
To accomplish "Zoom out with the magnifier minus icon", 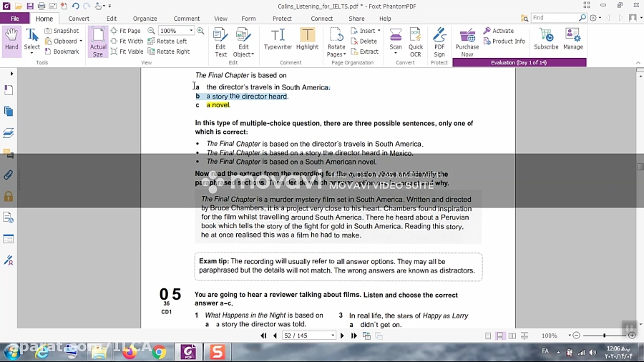I will [151, 31].
